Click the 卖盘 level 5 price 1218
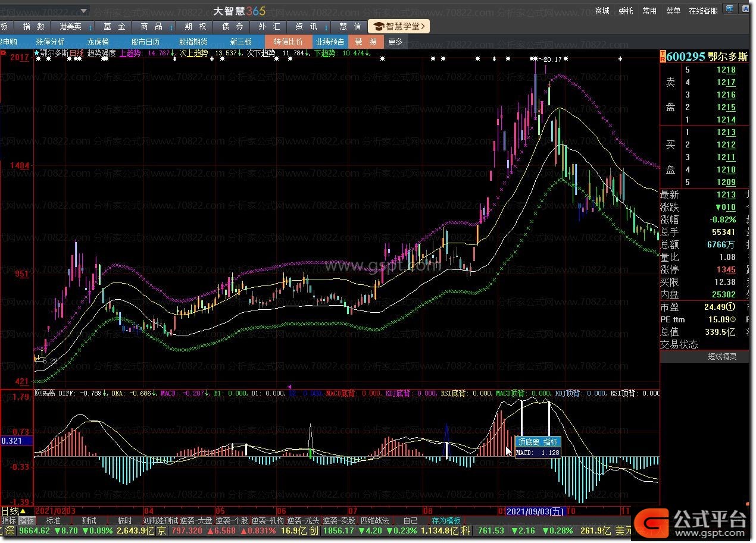The height and width of the screenshot is (543, 756). tap(726, 70)
